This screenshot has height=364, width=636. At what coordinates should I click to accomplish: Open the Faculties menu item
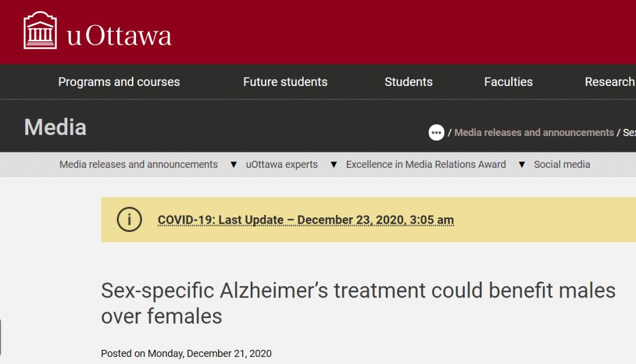coord(508,82)
